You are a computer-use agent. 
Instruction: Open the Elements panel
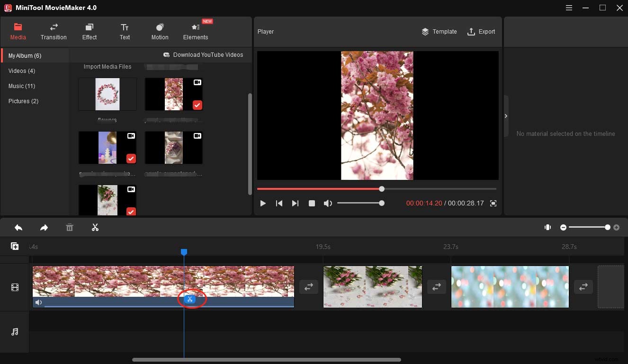[x=196, y=31]
